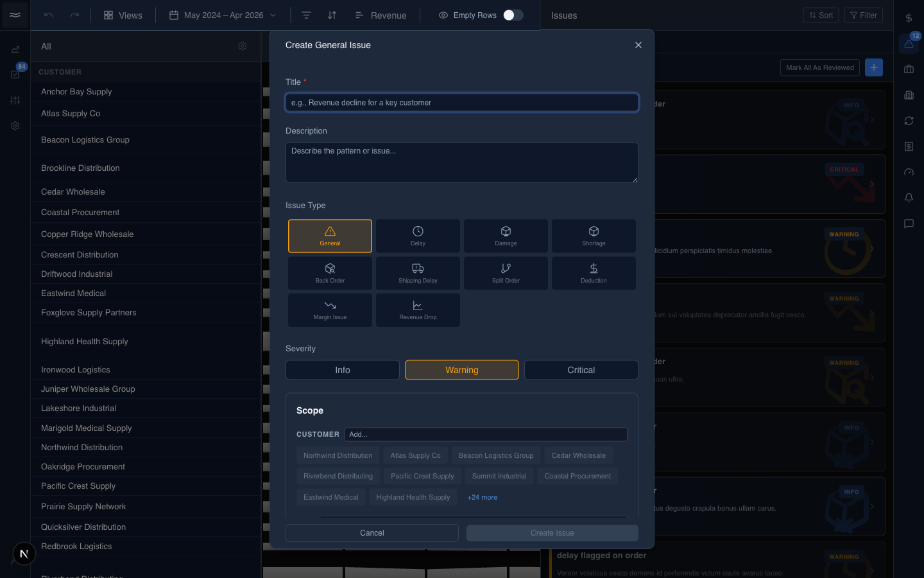
Task: Click the undo arrow icon
Action: pyautogui.click(x=49, y=15)
